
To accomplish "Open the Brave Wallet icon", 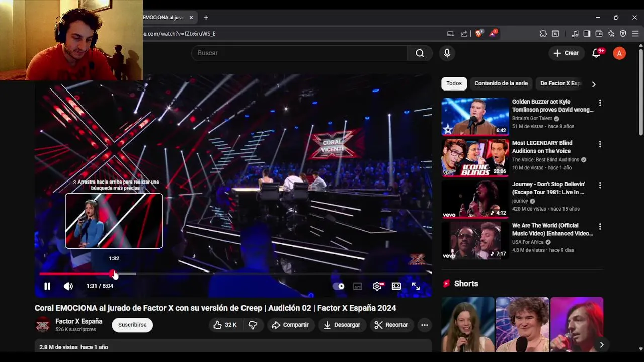I will point(599,34).
